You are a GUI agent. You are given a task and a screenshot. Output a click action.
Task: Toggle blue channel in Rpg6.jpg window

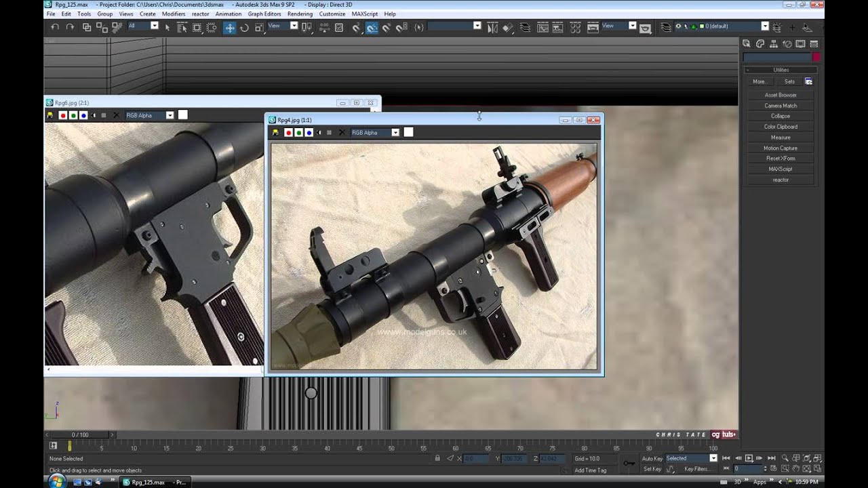coord(83,115)
